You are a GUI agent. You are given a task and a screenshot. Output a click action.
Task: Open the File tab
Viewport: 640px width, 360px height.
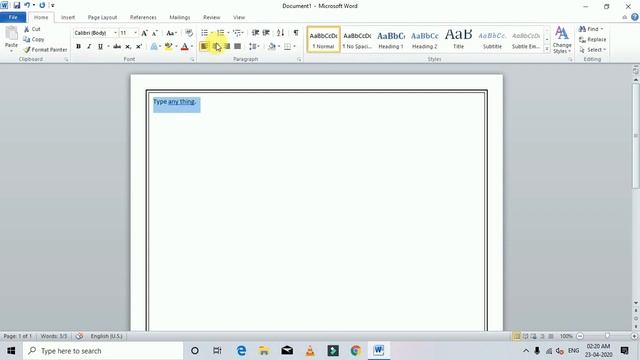coord(13,17)
